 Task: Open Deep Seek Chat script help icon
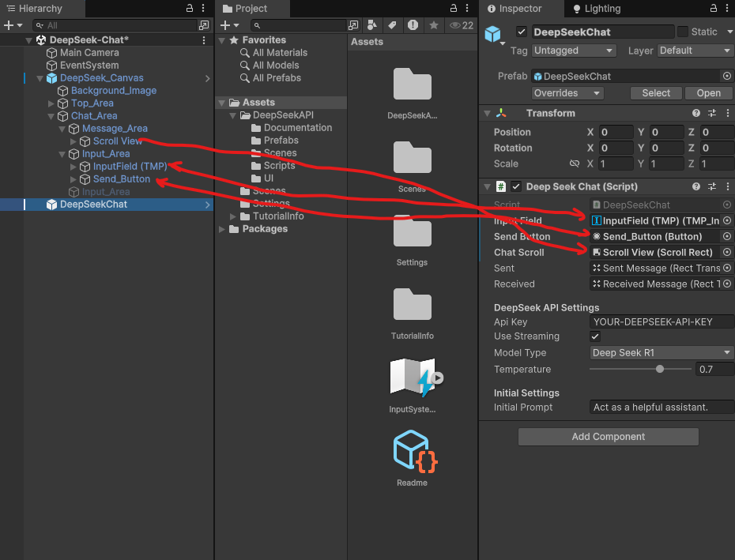pos(696,186)
